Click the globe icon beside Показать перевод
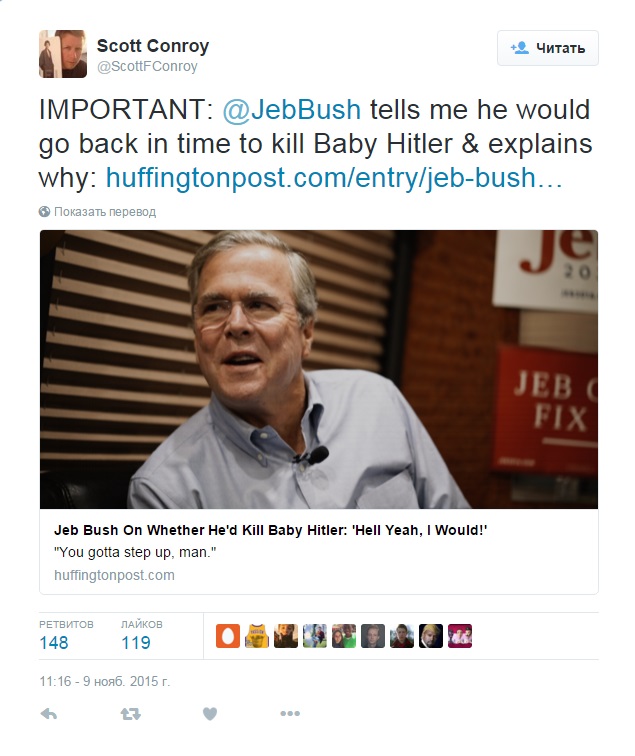 coord(45,212)
